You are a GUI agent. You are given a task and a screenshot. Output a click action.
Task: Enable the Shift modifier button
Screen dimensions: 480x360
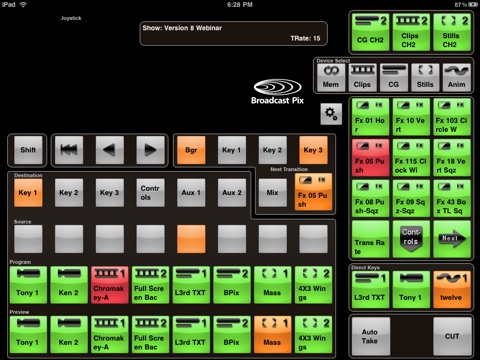(x=28, y=150)
